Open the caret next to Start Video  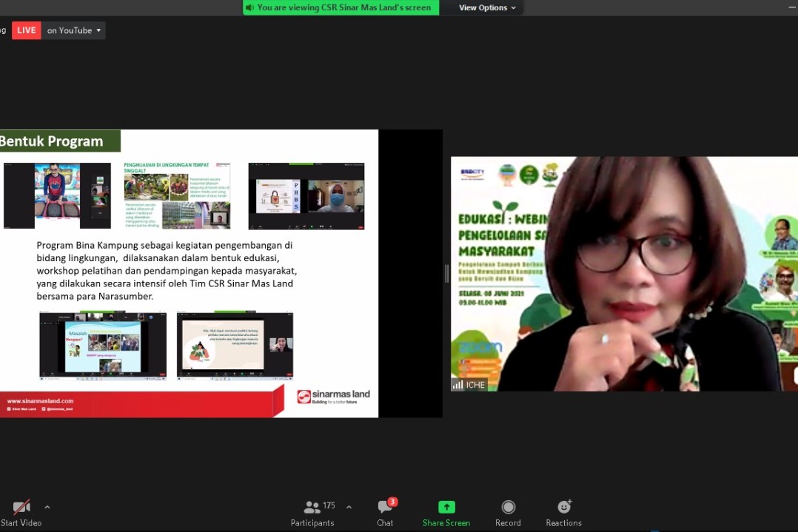[x=47, y=508]
